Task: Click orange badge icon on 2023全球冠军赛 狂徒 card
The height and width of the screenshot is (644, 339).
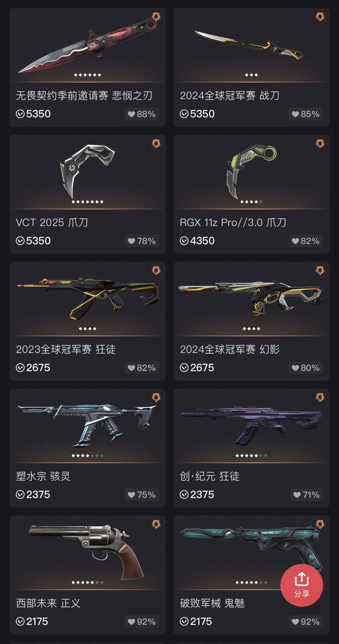Action: tap(156, 271)
